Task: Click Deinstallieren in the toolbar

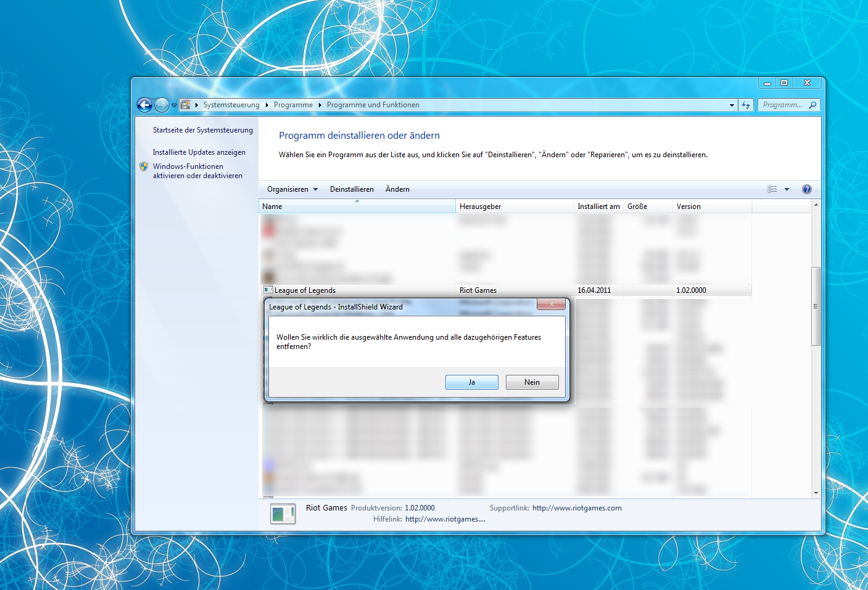Action: (352, 189)
